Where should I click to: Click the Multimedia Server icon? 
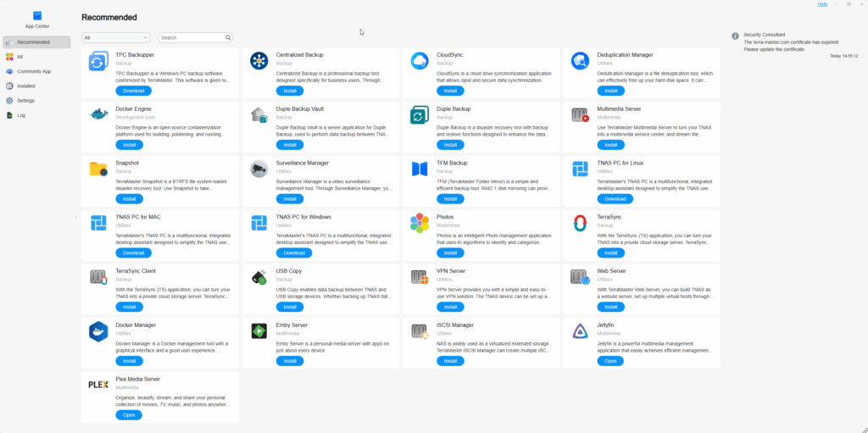point(580,114)
